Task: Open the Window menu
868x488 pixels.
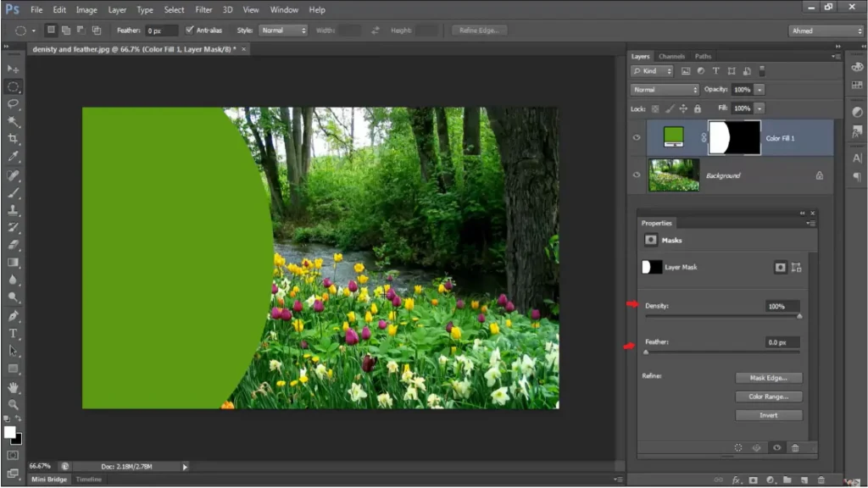Action: (x=284, y=9)
